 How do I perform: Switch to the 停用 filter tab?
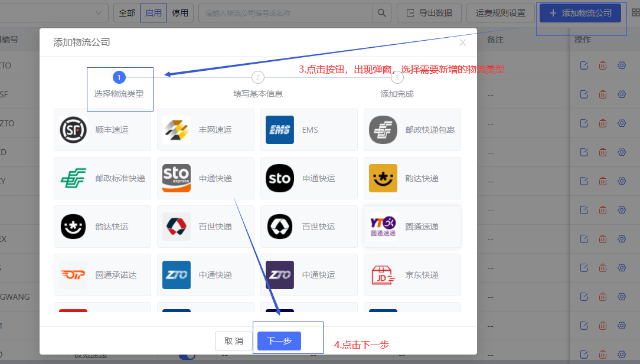tap(180, 13)
